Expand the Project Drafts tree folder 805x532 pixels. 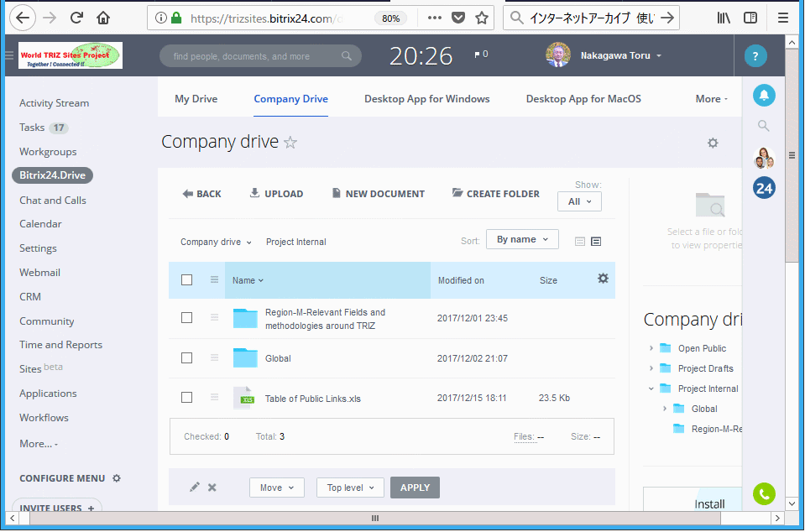[x=651, y=368]
